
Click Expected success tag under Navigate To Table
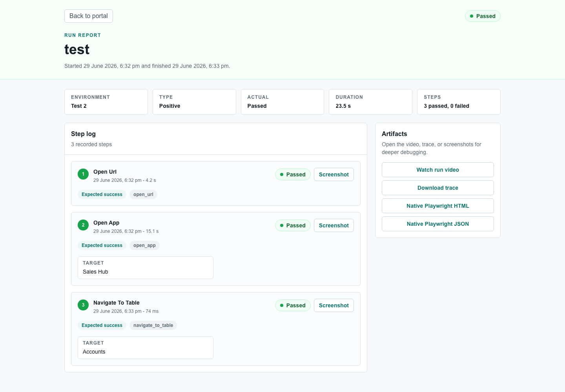[102, 325]
